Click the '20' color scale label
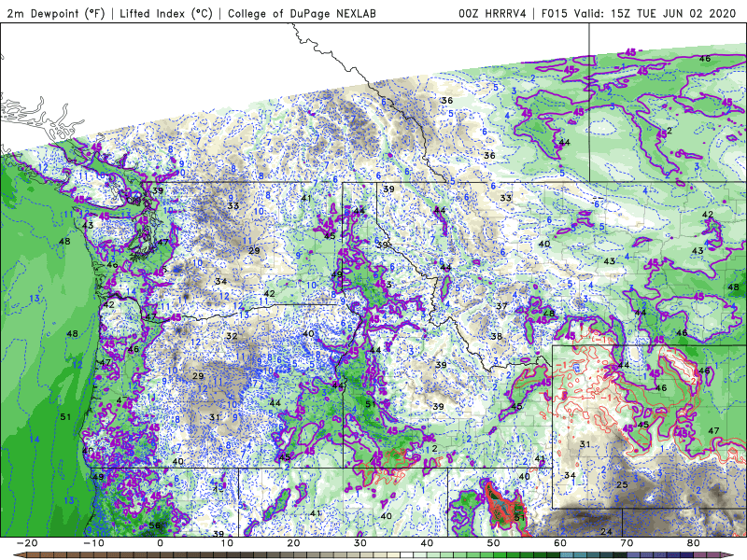This screenshot has width=747, height=560. (x=293, y=543)
